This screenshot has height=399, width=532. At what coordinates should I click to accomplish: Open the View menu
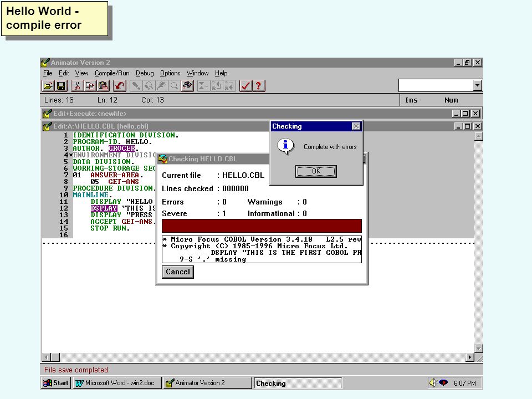pos(82,73)
